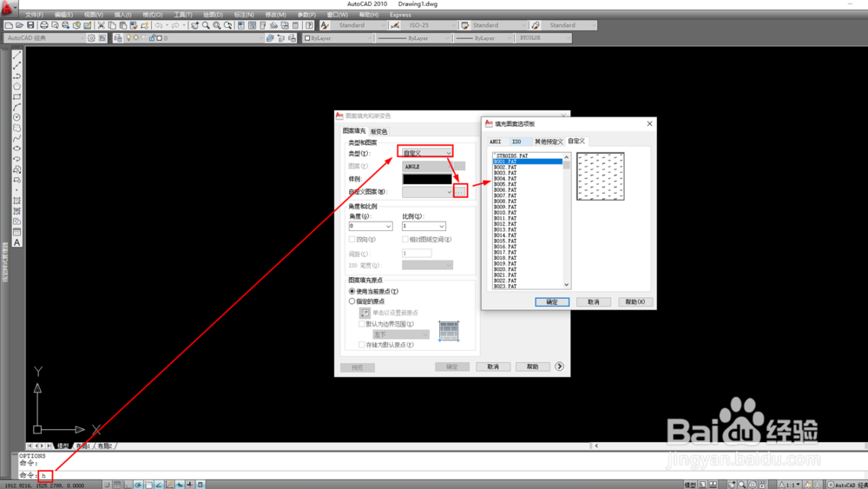
Task: Click the Save icon in toolbar
Action: coord(30,25)
